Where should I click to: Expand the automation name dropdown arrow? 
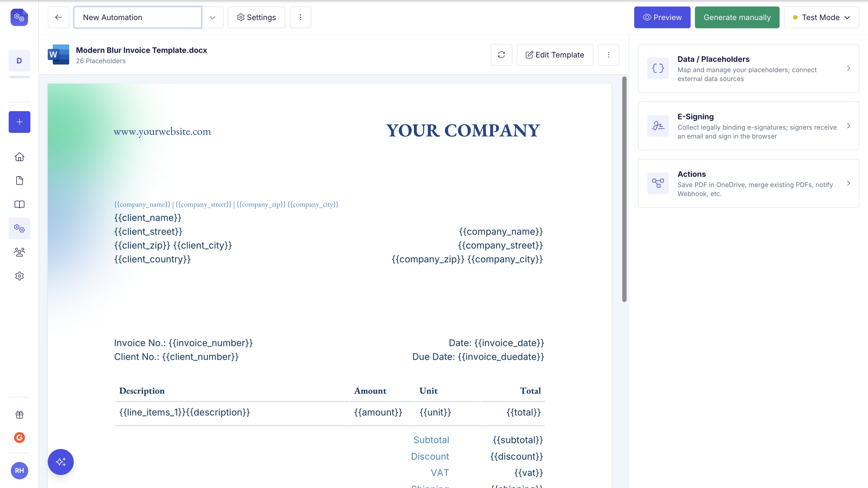pos(212,17)
